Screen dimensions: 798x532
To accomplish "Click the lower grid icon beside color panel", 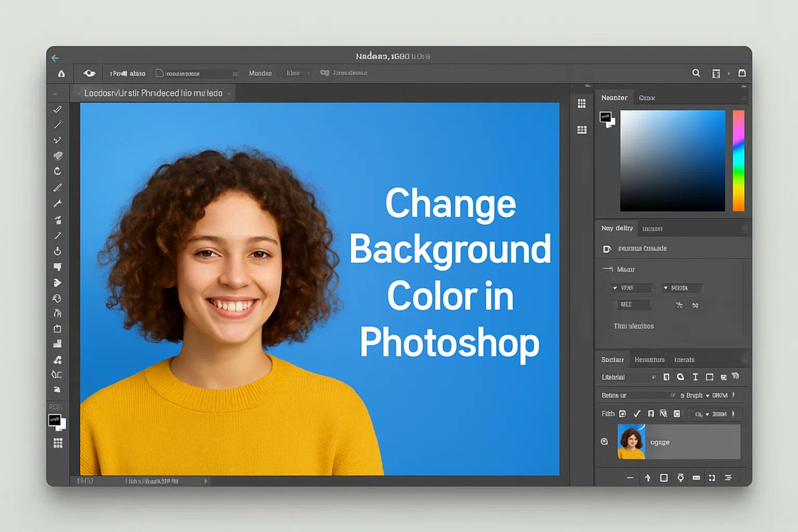I will coord(582,130).
